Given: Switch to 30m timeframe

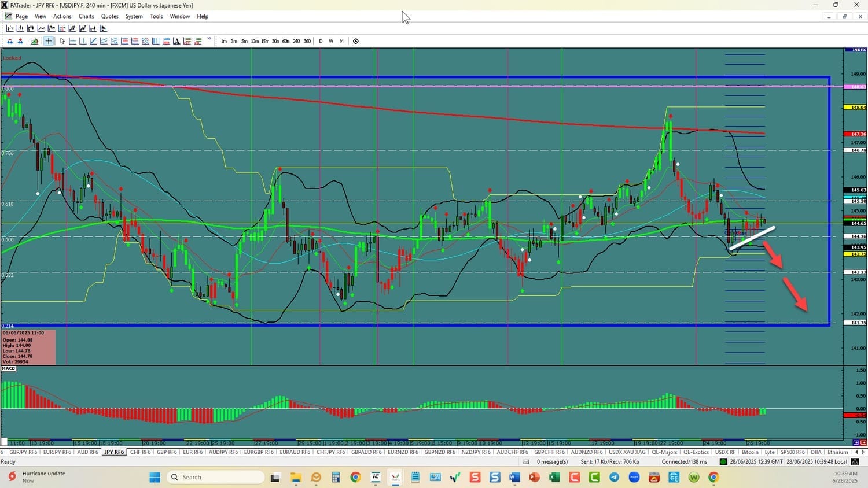Looking at the screenshot, I should (x=275, y=41).
